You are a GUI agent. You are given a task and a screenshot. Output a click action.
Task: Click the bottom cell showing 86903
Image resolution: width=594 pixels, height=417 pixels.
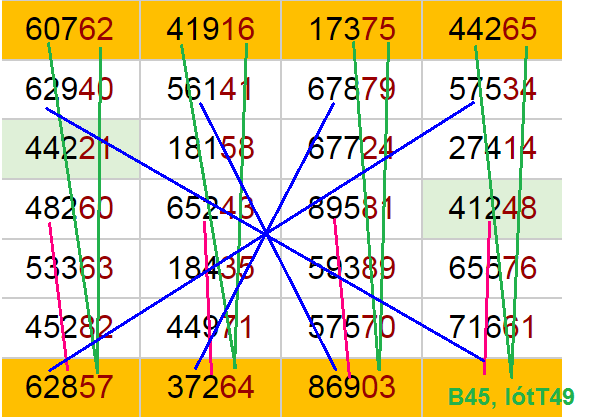point(352,387)
